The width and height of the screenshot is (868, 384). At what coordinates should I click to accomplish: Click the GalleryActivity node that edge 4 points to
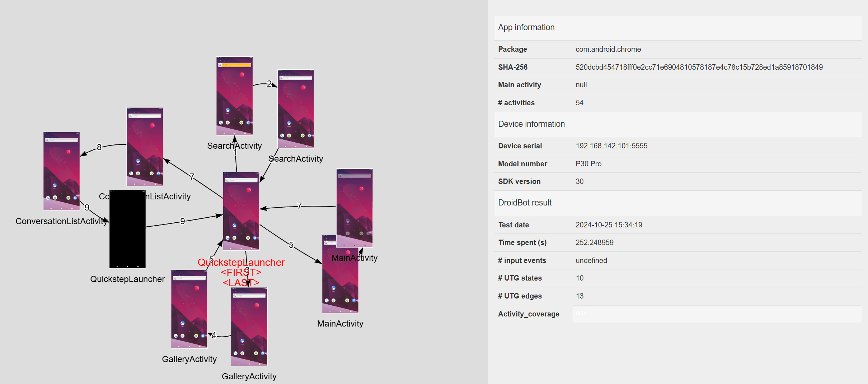tap(189, 309)
